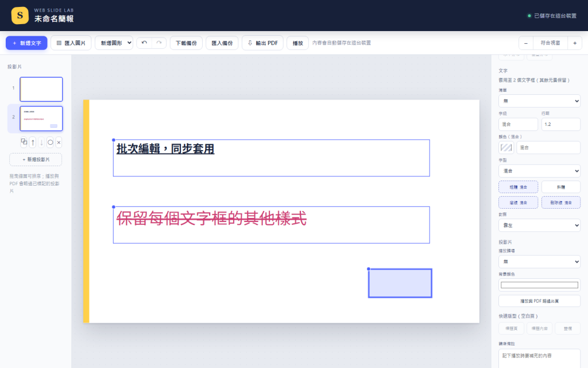This screenshot has height=368, width=588.
Task: Toggle 底線 underline formatting
Action: (x=518, y=202)
